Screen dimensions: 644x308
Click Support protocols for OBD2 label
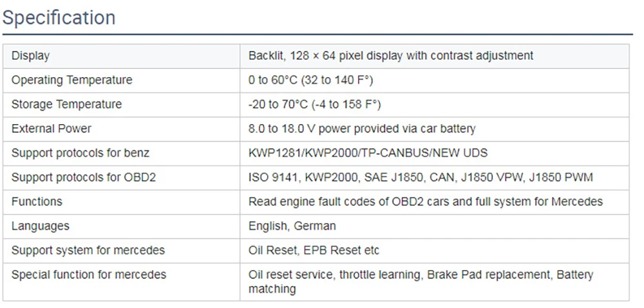point(84,177)
